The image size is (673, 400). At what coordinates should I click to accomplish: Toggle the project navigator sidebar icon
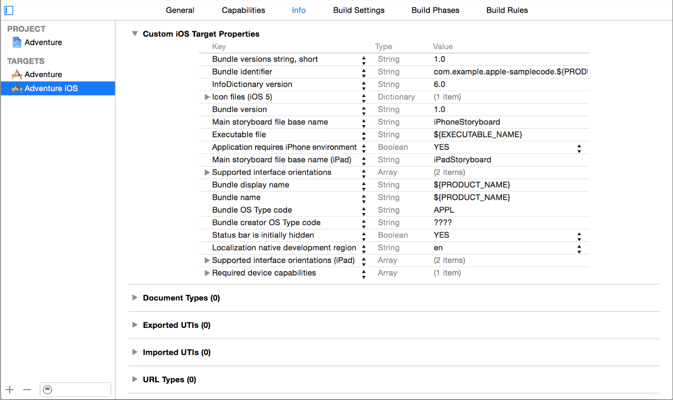pyautogui.click(x=9, y=10)
